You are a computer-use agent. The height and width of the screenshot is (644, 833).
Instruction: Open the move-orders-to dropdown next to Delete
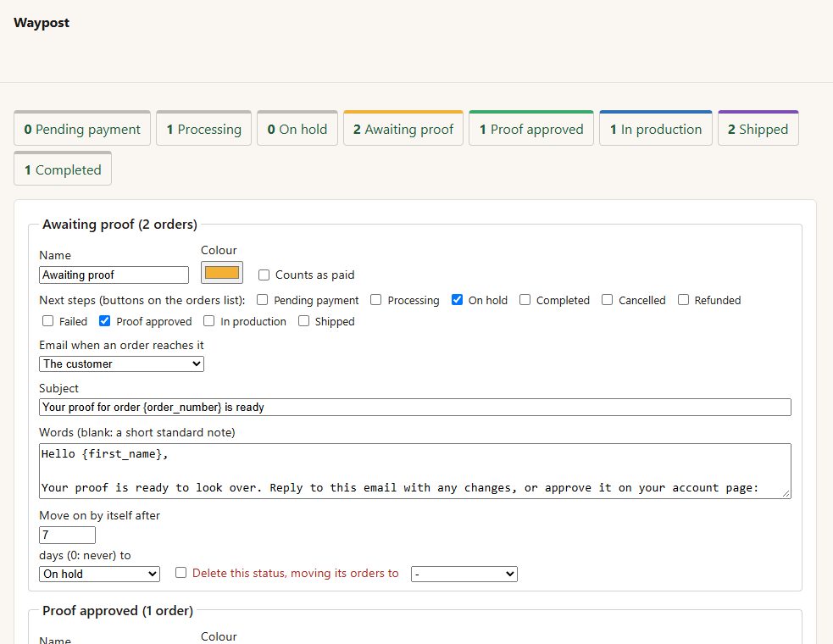[464, 574]
